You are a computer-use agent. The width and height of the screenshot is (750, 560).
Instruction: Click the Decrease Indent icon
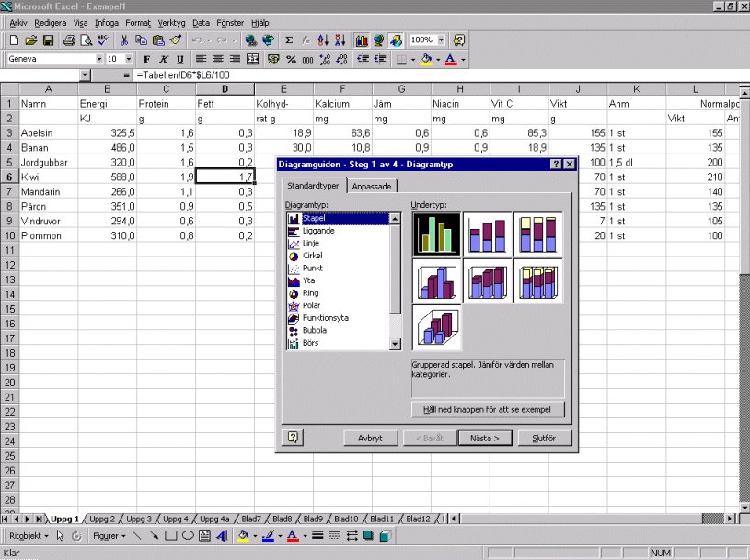pyautogui.click(x=363, y=59)
